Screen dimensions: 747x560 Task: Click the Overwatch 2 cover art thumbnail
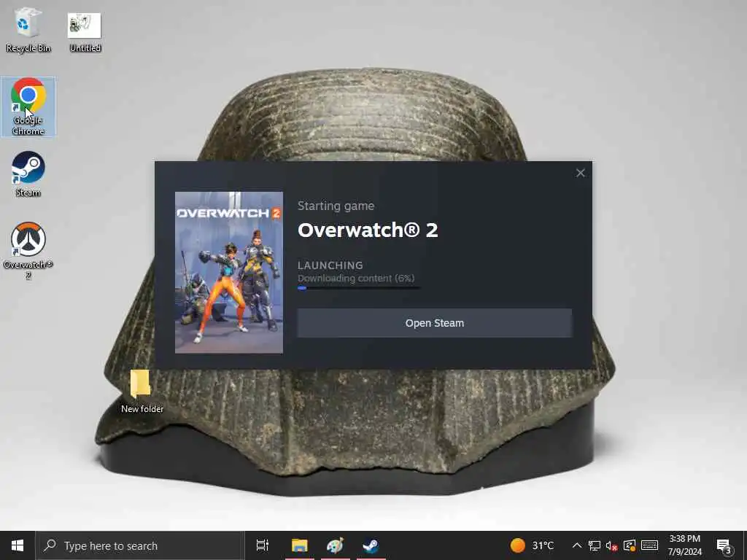(x=228, y=273)
